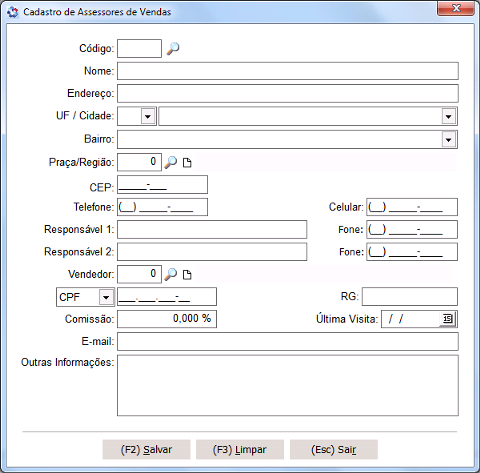Click the Outras Informações text area
The width and height of the screenshot is (480, 473).
(288, 386)
